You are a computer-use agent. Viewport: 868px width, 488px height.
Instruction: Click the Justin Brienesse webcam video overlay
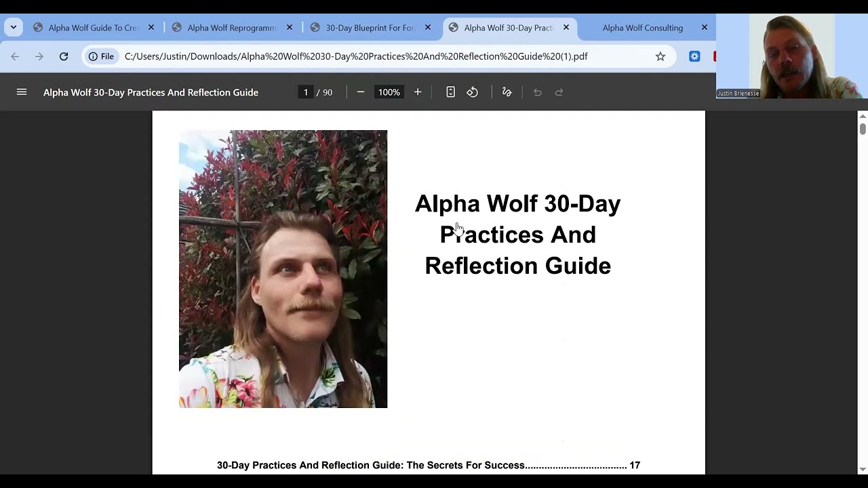point(792,56)
